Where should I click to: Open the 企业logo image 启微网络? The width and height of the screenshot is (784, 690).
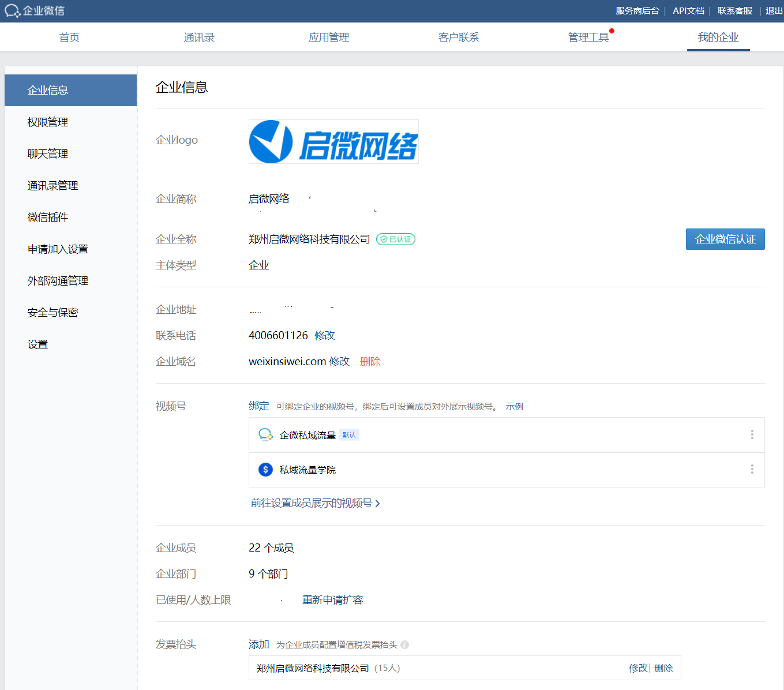(333, 142)
